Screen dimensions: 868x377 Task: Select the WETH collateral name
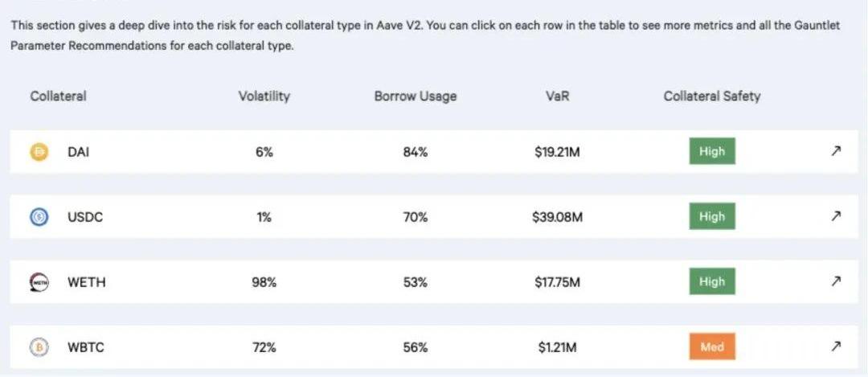click(86, 282)
